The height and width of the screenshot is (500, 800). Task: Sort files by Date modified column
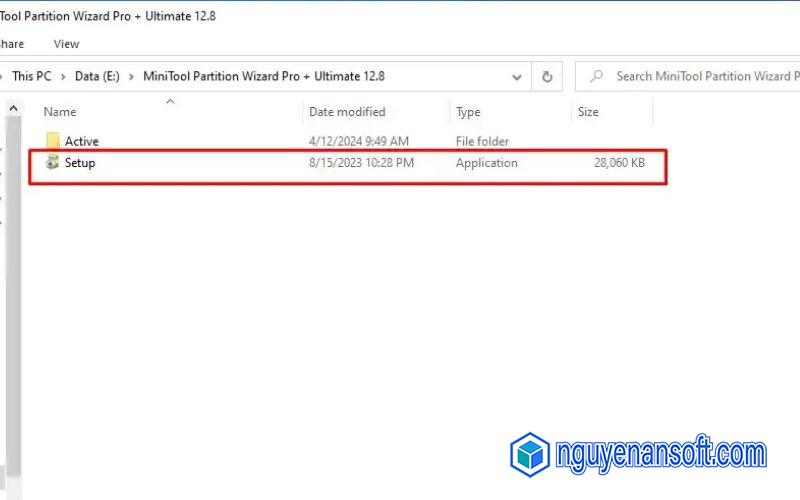pos(347,112)
